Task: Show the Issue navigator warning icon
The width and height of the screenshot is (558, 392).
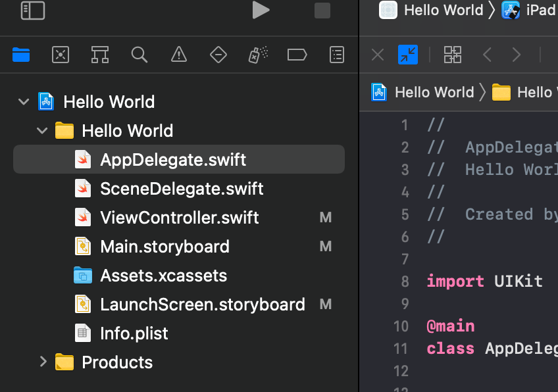Action: [x=178, y=55]
